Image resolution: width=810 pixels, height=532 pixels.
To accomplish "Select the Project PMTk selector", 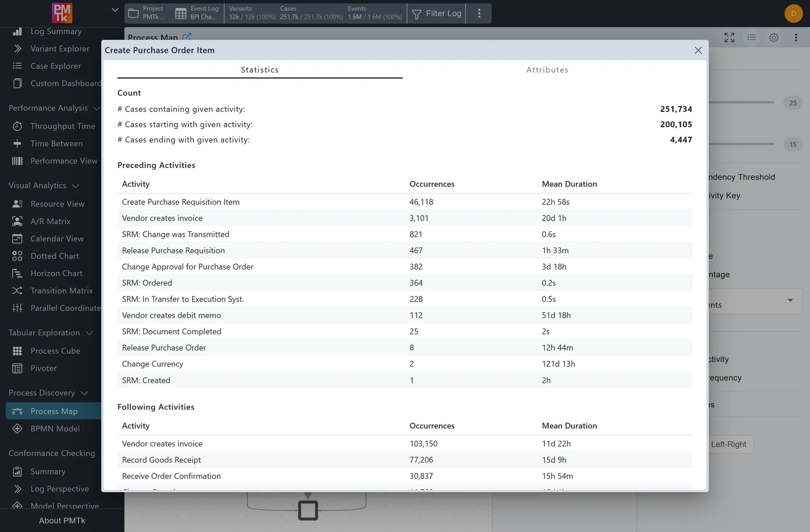I will (x=147, y=13).
